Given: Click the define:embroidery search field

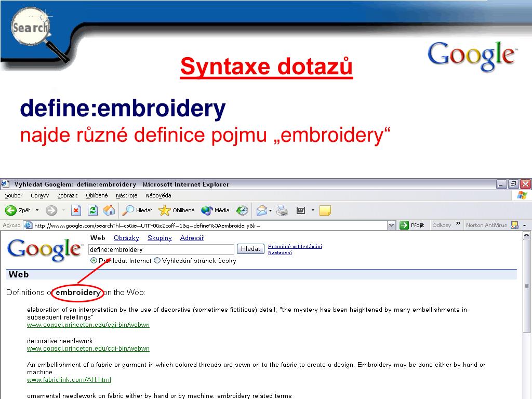Looking at the screenshot, I should pyautogui.click(x=161, y=250).
